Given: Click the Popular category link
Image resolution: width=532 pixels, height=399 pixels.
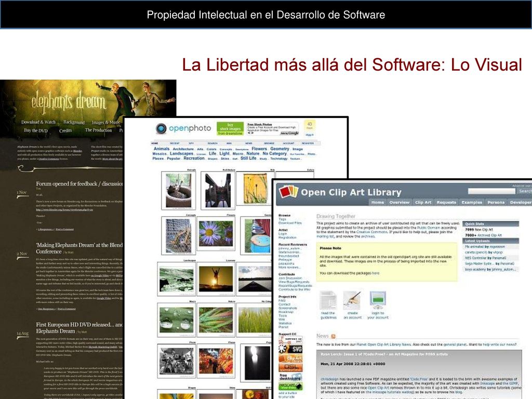Looking at the screenshot, I should click(174, 158).
